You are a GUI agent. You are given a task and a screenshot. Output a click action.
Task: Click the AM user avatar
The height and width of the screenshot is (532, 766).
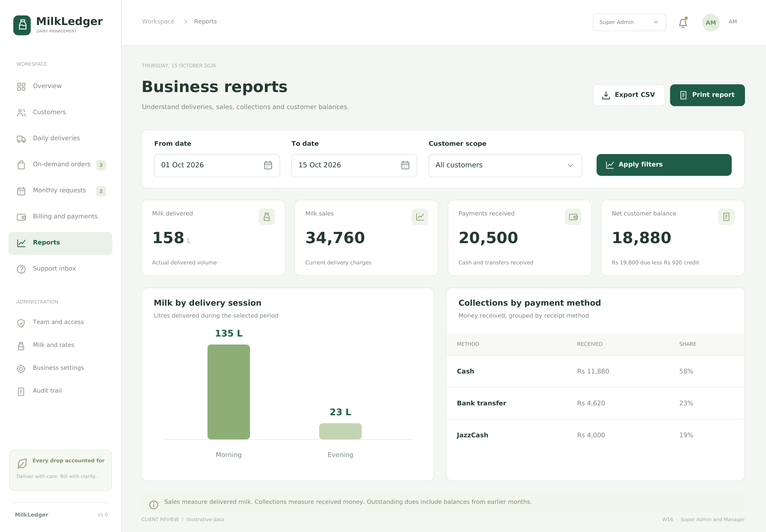[x=711, y=22]
